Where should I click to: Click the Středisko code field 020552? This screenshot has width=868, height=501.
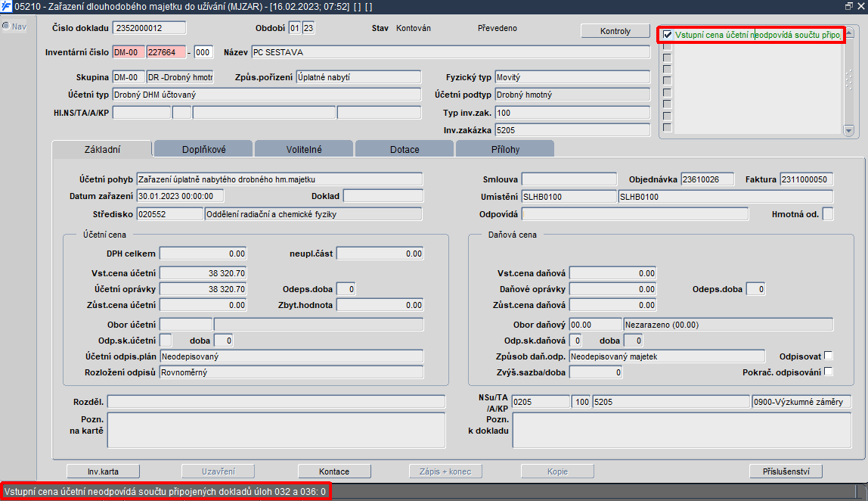coord(170,214)
